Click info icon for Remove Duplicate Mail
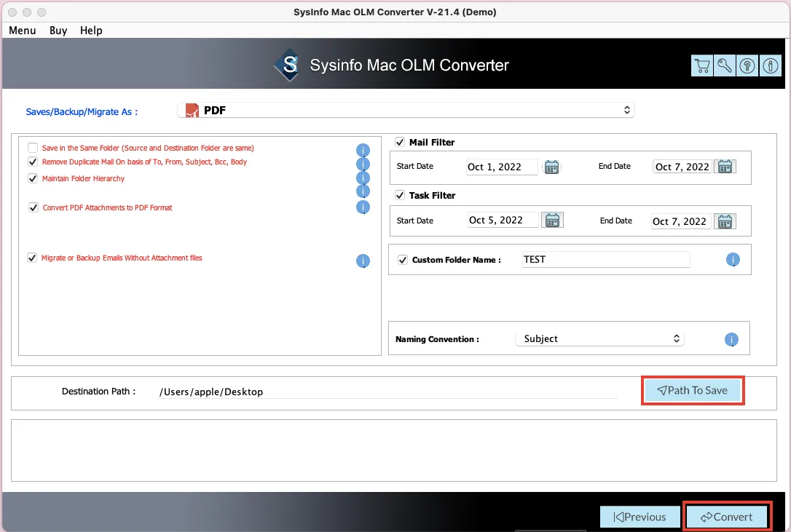The height and width of the screenshot is (532, 791). click(363, 164)
